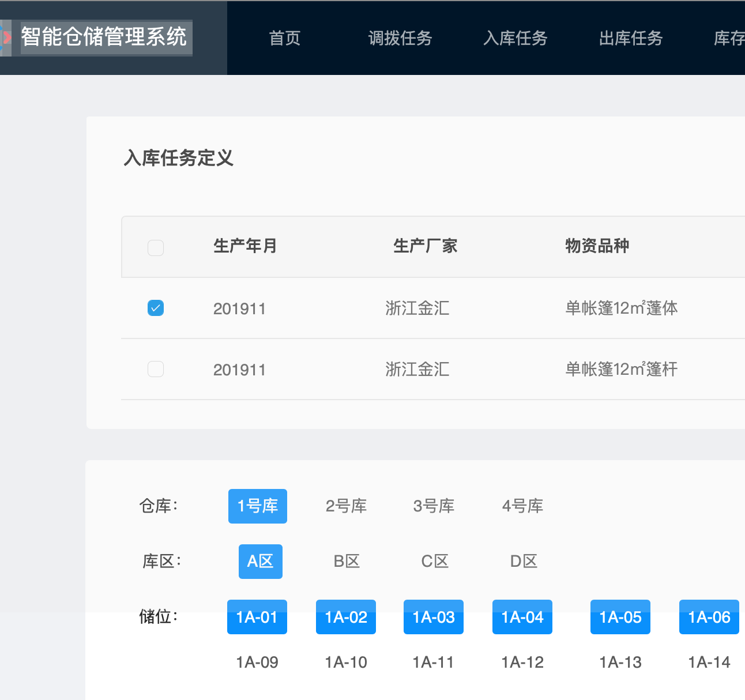Check the 单帐篷12m²篷杆 row checkbox
The image size is (745, 700).
[156, 369]
